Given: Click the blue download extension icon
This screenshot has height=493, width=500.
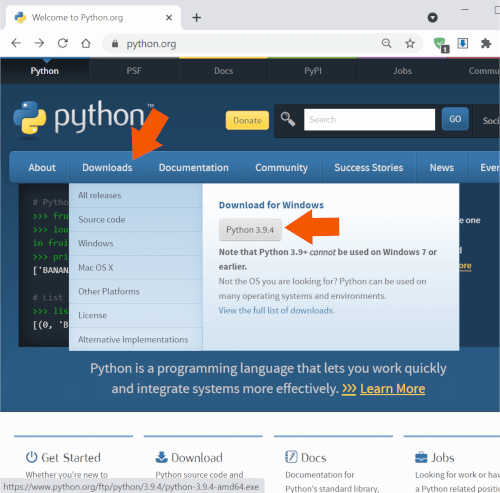Looking at the screenshot, I should pos(463,43).
